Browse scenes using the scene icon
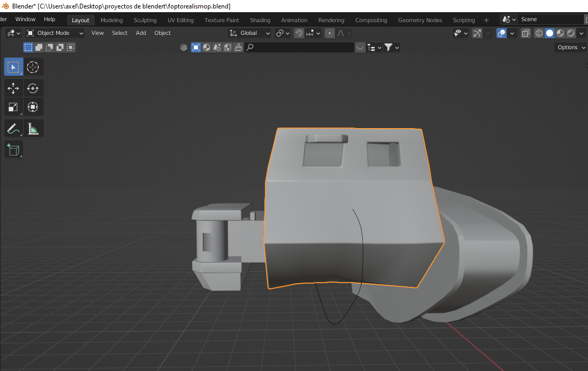The image size is (588, 371). 509,19
